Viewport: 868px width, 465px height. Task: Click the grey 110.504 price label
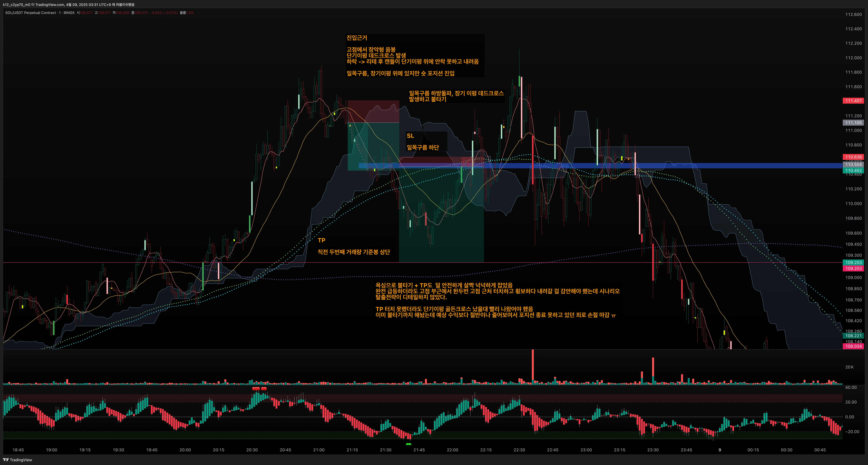(x=853, y=165)
